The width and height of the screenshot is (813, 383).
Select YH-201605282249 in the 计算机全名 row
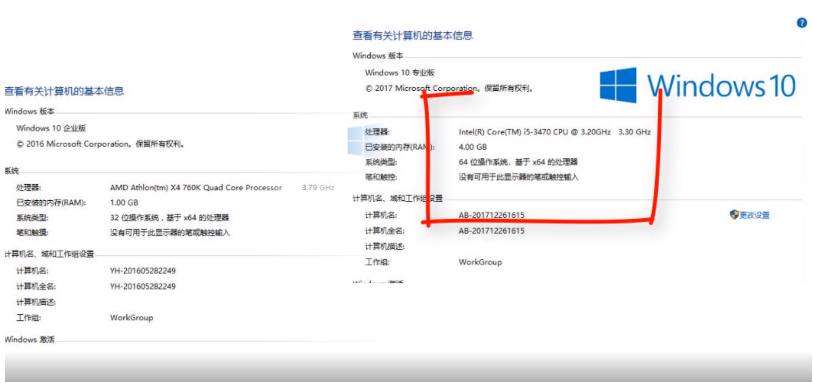coord(143,286)
